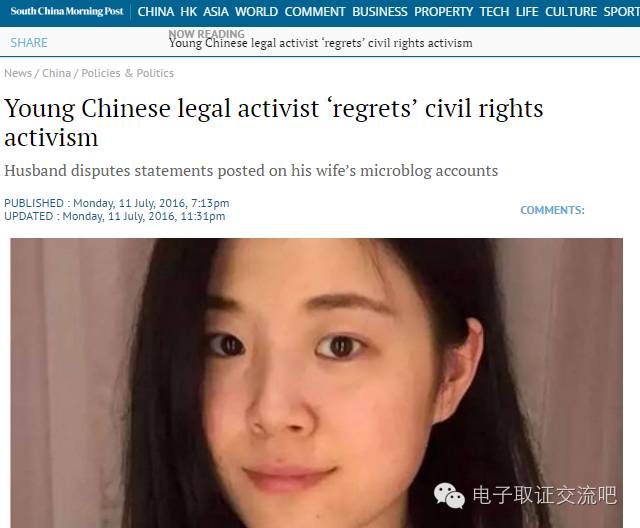
Task: Open the PROPERTY menu item
Action: click(x=443, y=12)
